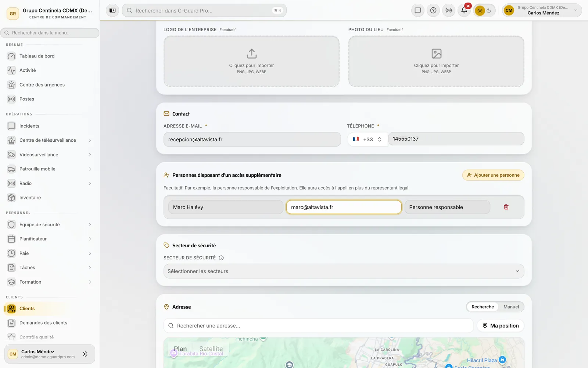
Task: Click the Inventaire box icon
Action: tap(11, 198)
